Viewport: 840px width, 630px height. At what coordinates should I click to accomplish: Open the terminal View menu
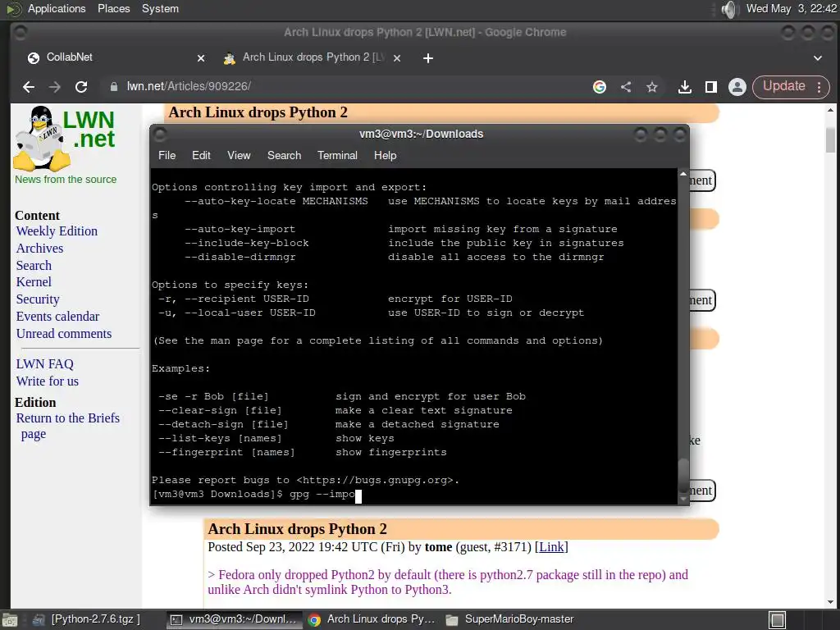tap(239, 155)
